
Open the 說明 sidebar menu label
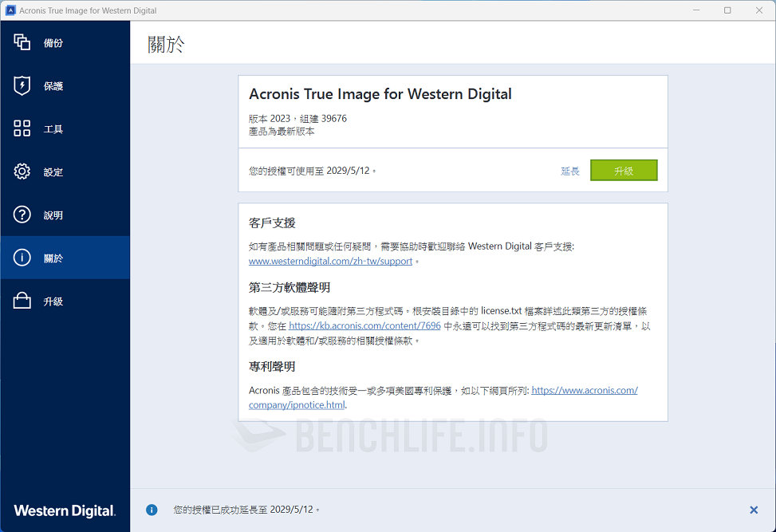(x=53, y=215)
